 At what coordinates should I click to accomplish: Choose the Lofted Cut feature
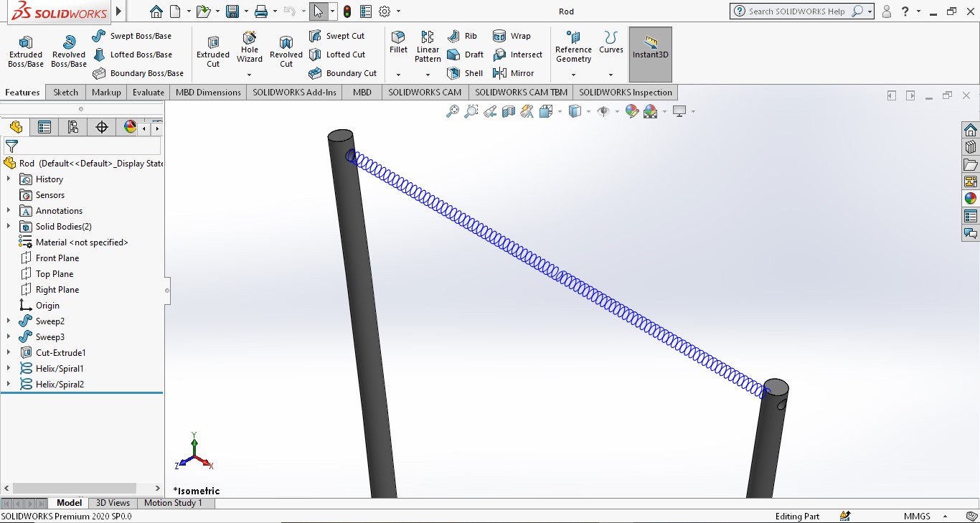tap(337, 55)
